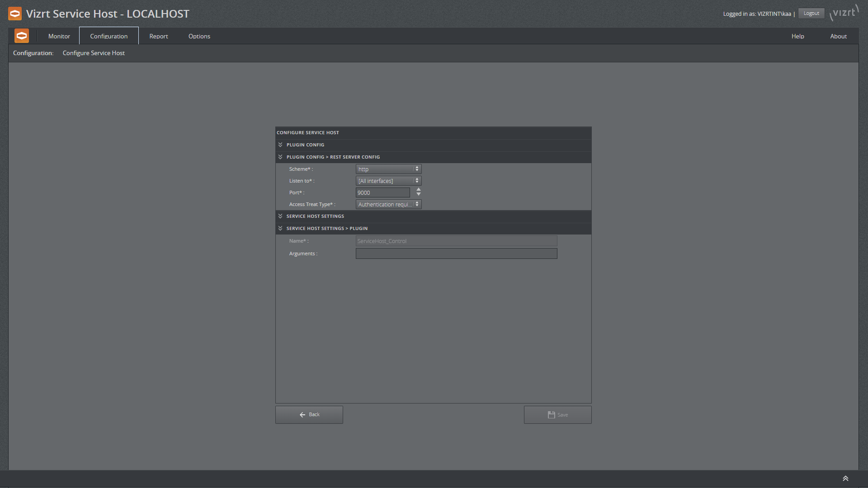Click the Back arrow icon
Viewport: 868px width, 488px height.
302,414
